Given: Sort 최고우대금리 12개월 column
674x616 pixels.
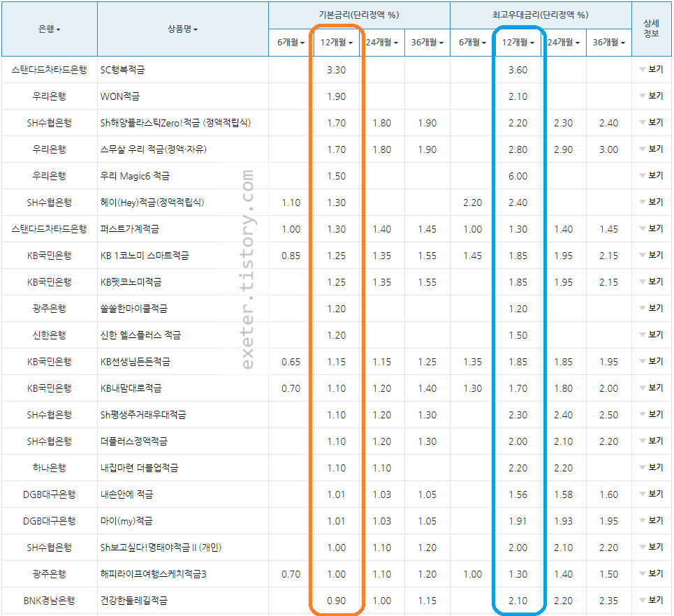Looking at the screenshot, I should pyautogui.click(x=518, y=42).
